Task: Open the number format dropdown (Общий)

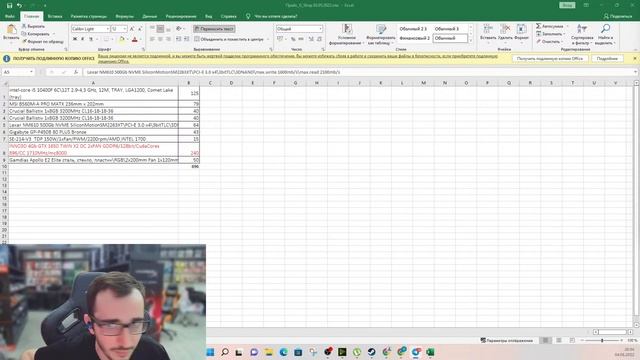Action: (x=320, y=29)
